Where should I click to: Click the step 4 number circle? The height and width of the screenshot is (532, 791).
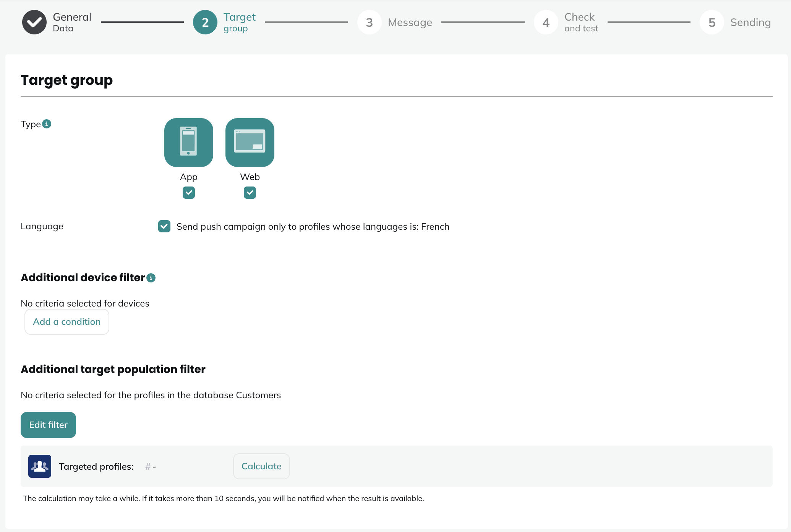coord(546,22)
